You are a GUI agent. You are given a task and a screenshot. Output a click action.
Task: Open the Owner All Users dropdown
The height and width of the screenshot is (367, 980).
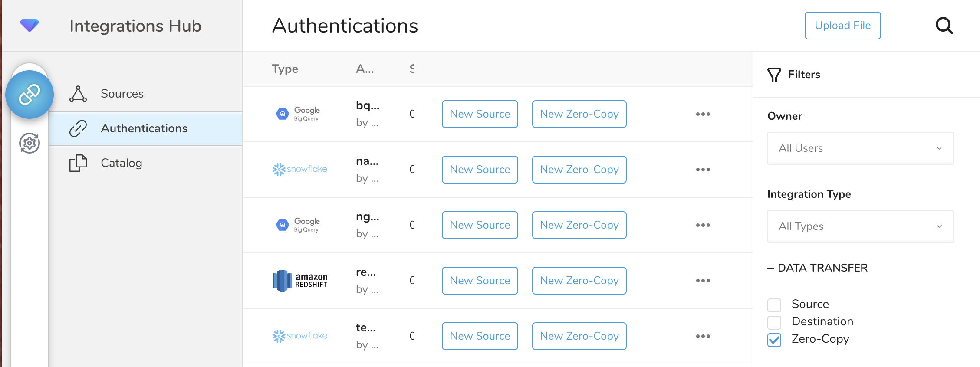[x=860, y=148]
